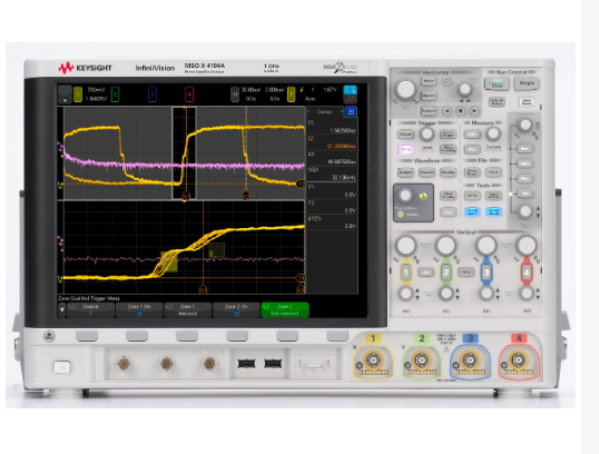Viewport: 599px width, 454px height.
Task: Select the large horizontal time/div knob
Action: point(406,89)
